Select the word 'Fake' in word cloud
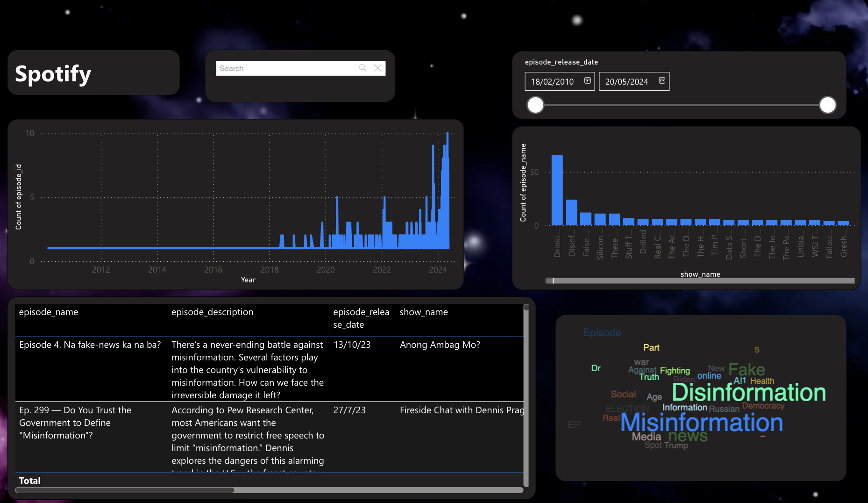The image size is (868, 503). (x=747, y=369)
